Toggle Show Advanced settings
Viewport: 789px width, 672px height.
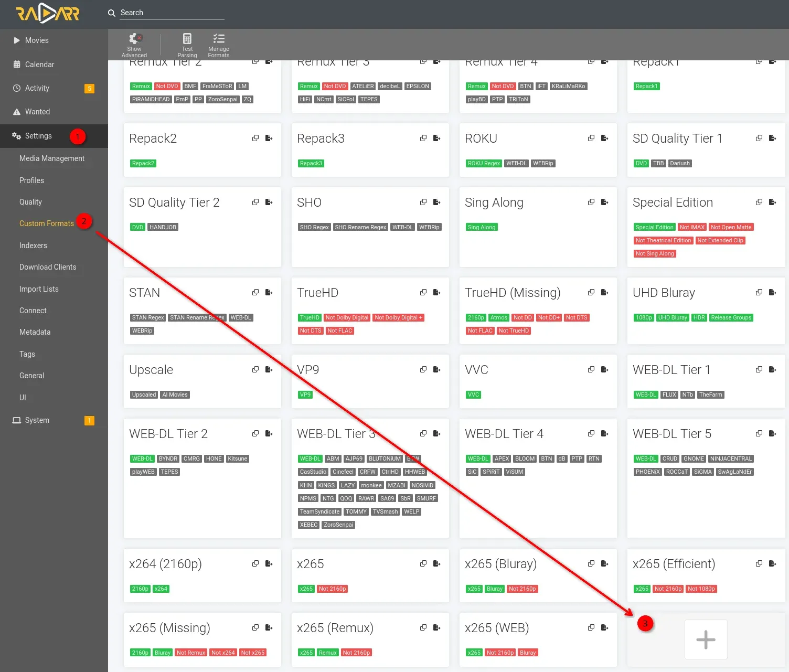(134, 45)
